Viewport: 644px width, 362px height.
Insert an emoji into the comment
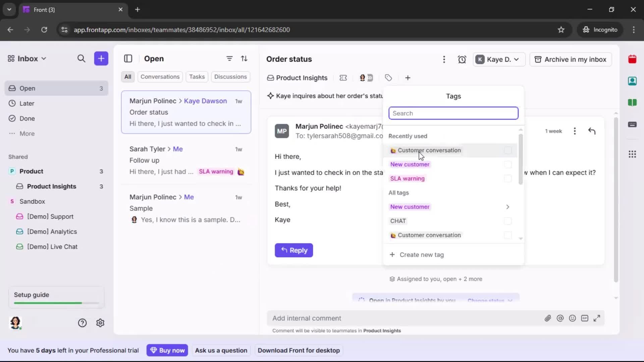coord(573,318)
